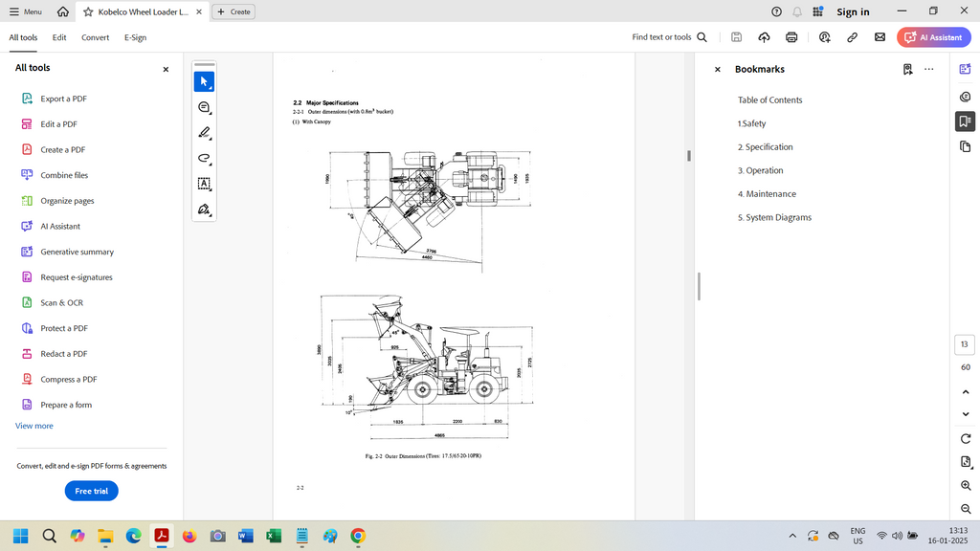Send the file by email icon
The height and width of the screenshot is (551, 980).
[x=880, y=37]
